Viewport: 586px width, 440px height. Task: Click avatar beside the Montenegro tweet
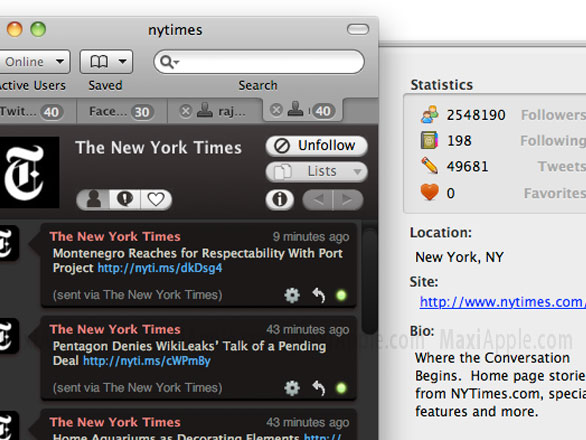click(9, 243)
